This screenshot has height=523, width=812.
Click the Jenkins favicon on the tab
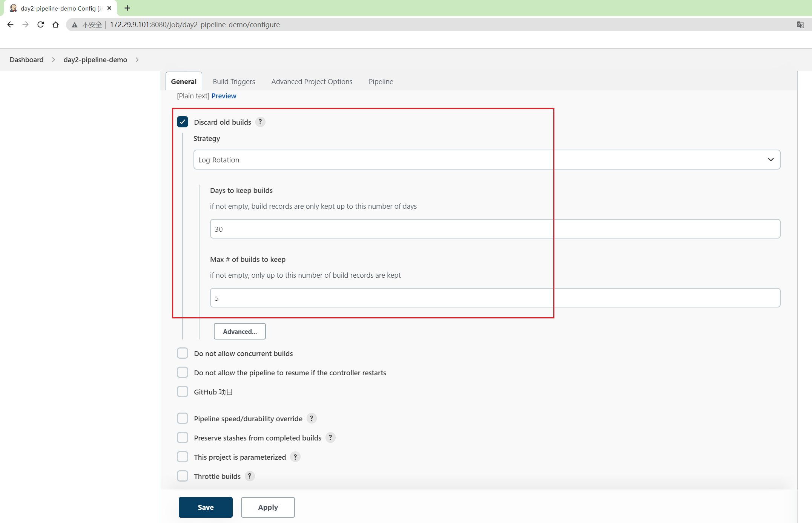[13, 8]
